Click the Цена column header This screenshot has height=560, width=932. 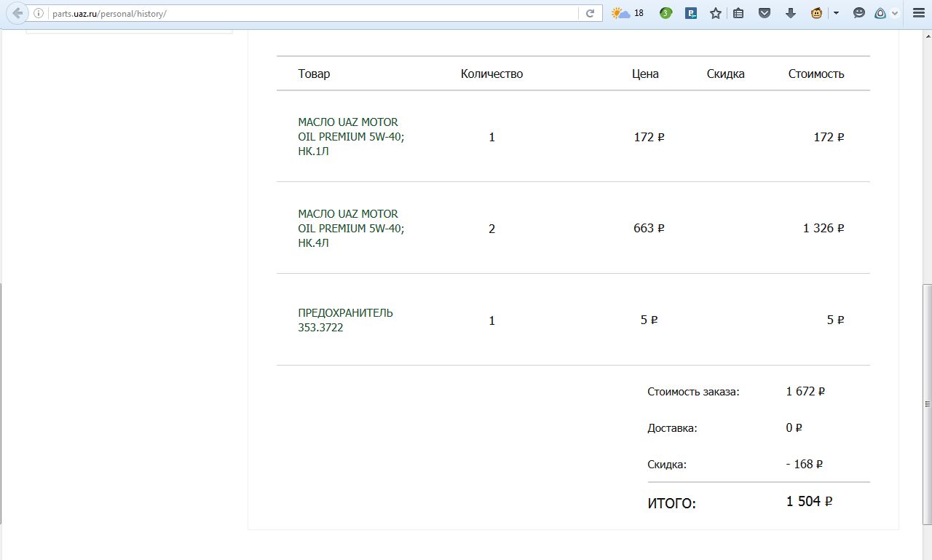645,74
